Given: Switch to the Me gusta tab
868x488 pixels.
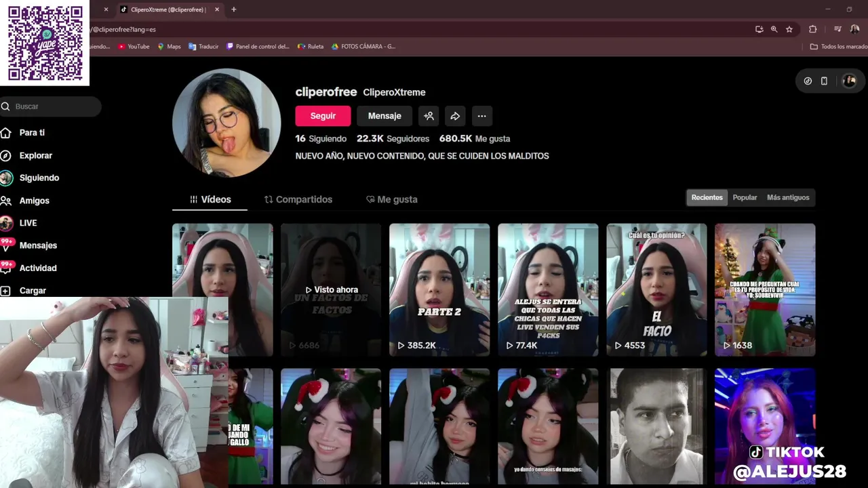Looking at the screenshot, I should (392, 199).
